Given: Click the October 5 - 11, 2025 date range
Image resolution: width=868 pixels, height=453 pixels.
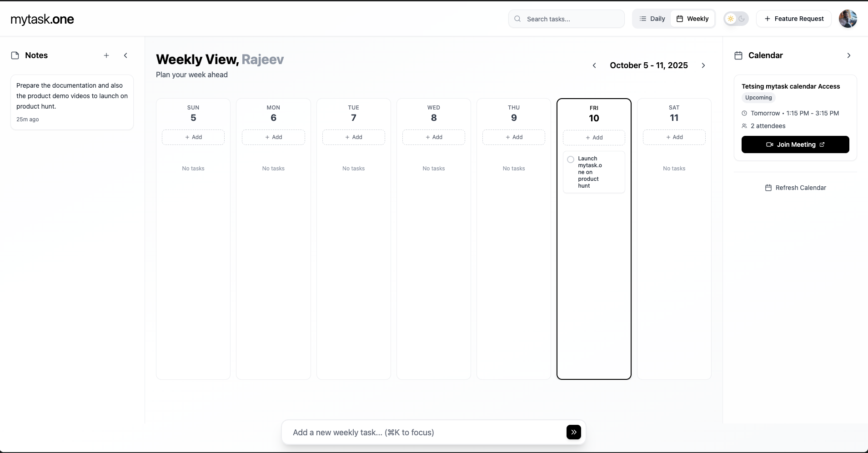Looking at the screenshot, I should (x=649, y=65).
